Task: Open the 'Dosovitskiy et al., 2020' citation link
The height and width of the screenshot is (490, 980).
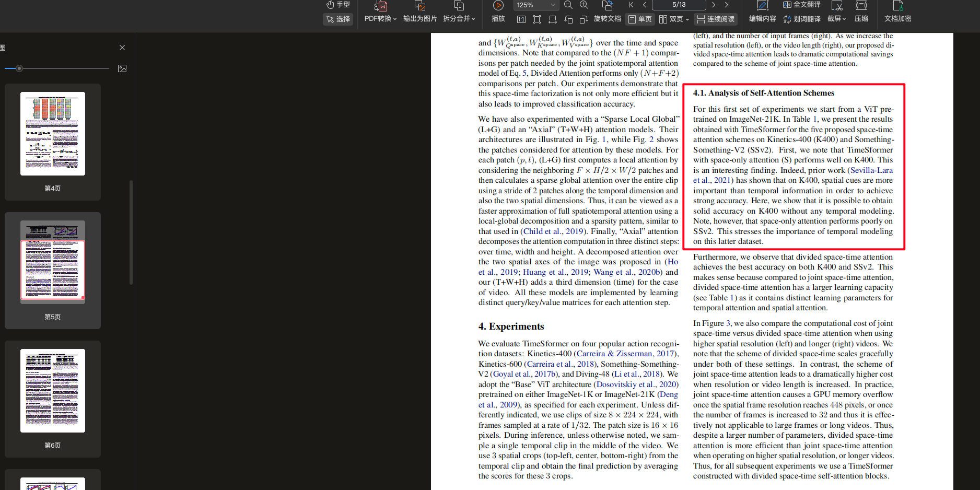Action: [x=636, y=384]
